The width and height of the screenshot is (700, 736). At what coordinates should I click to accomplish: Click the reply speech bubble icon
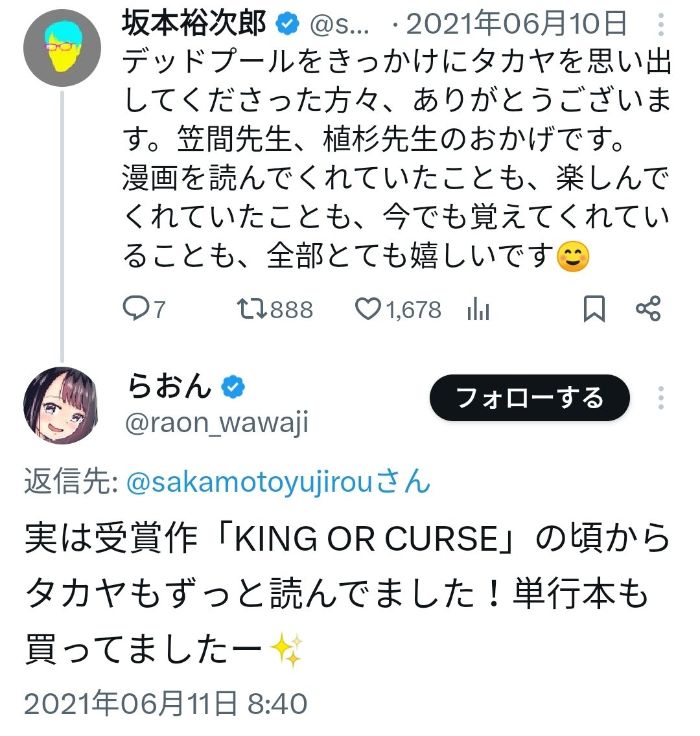pos(136,310)
